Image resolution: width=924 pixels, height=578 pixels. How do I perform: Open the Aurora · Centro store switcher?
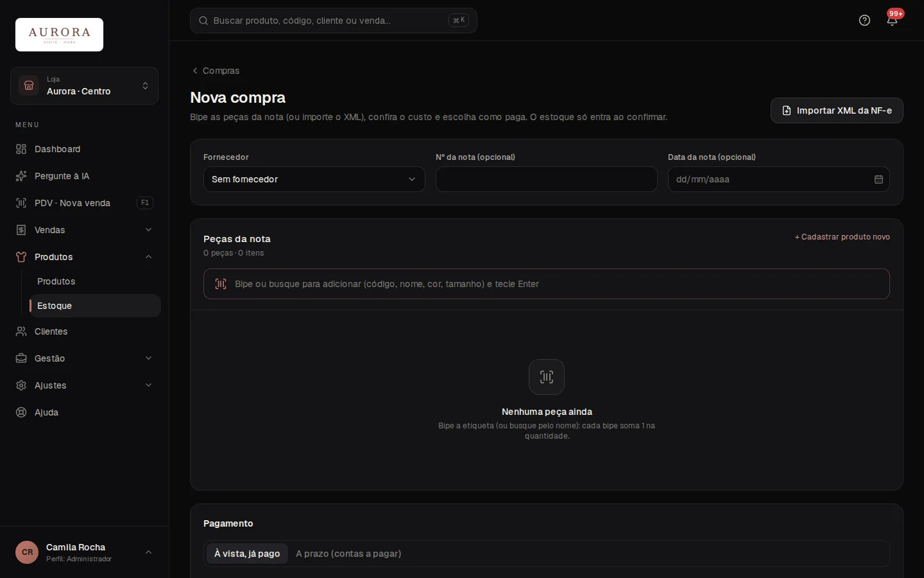click(x=84, y=85)
